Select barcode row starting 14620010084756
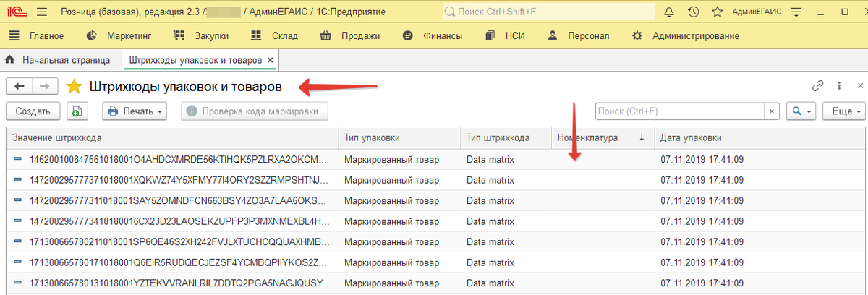The height and width of the screenshot is (295, 868). [436, 160]
